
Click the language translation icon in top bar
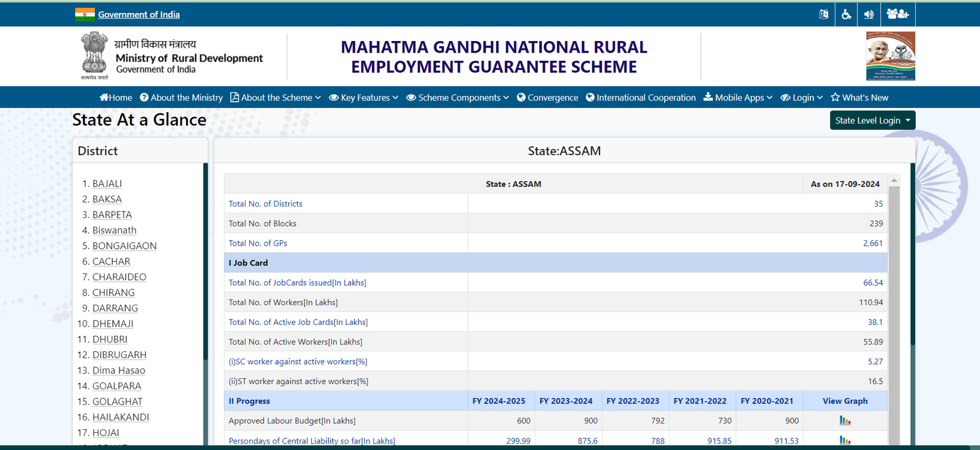(x=824, y=14)
